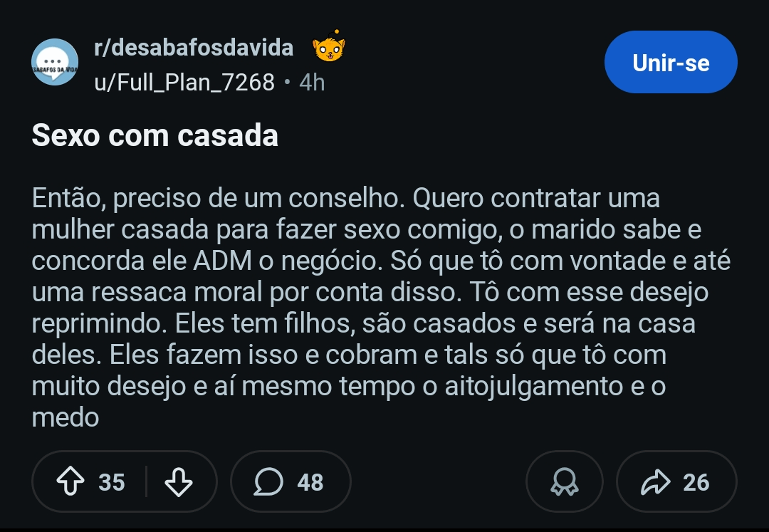Click the share count 26

click(696, 482)
